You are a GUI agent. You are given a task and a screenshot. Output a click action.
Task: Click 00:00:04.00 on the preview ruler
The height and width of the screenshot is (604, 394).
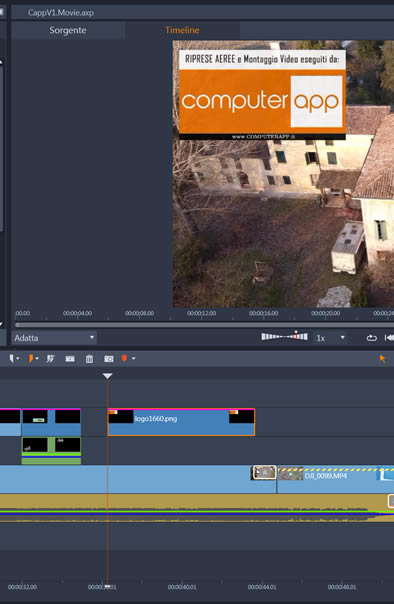77,313
